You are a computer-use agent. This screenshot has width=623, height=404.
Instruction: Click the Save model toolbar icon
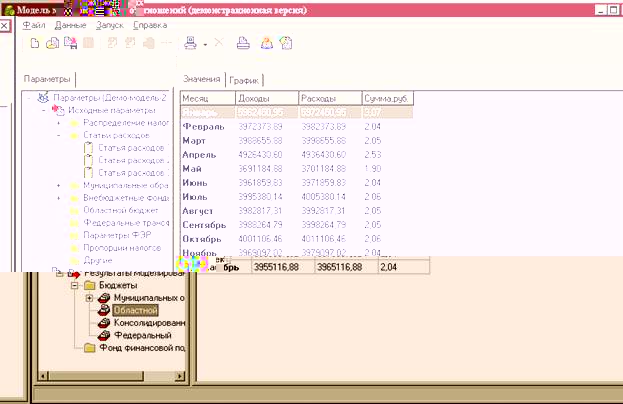(70, 43)
